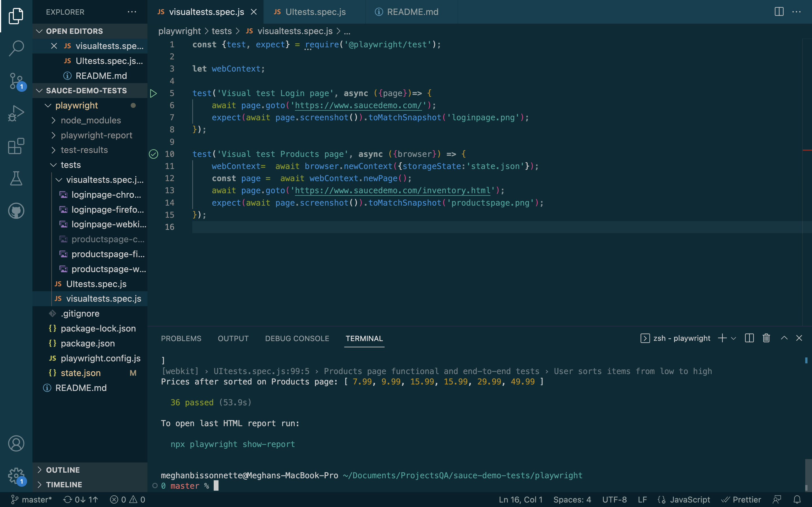Open the Search view in activity bar
The height and width of the screenshot is (507, 812).
point(16,48)
